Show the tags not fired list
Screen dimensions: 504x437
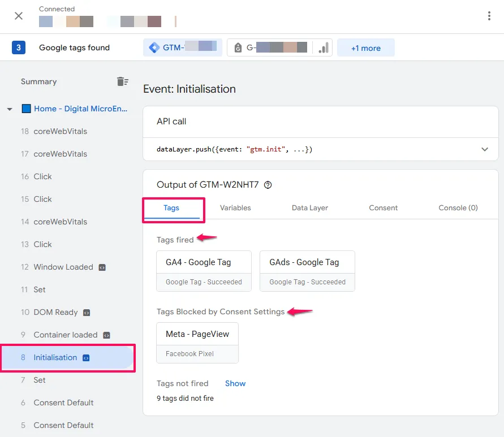point(235,383)
